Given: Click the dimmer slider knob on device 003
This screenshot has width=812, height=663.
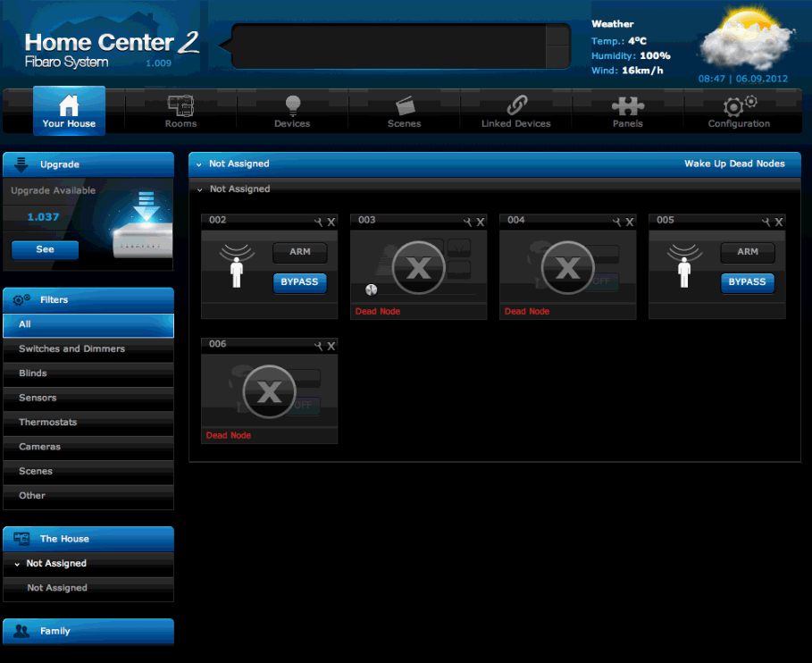Looking at the screenshot, I should coord(372,290).
